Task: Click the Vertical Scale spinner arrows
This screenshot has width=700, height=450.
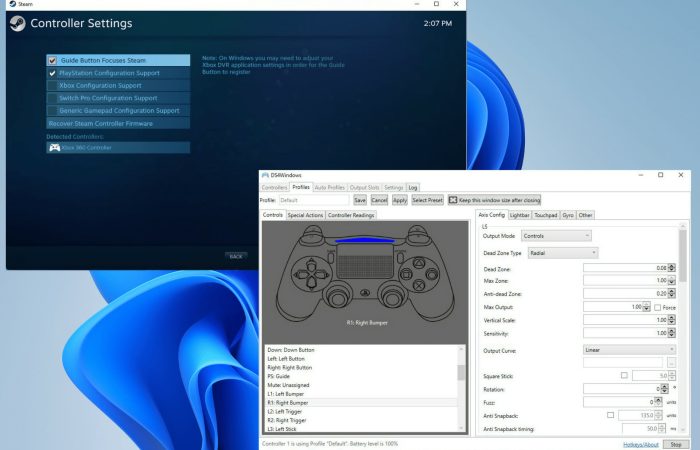Action: click(x=671, y=320)
